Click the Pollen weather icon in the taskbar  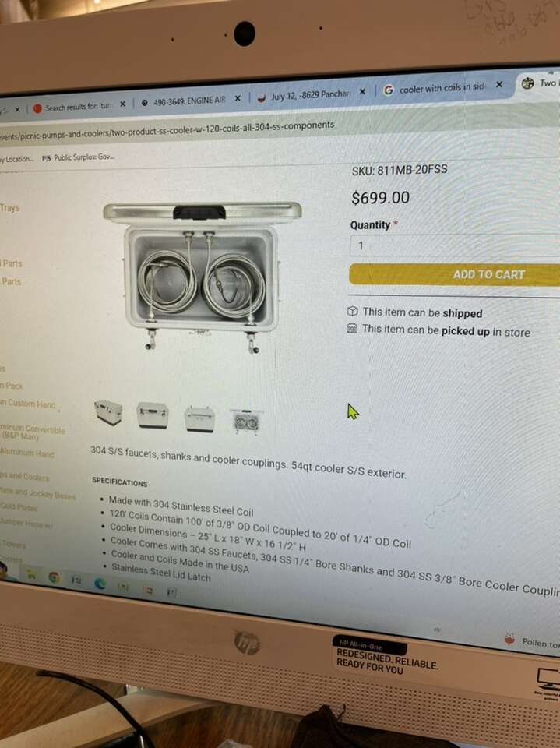(x=509, y=639)
